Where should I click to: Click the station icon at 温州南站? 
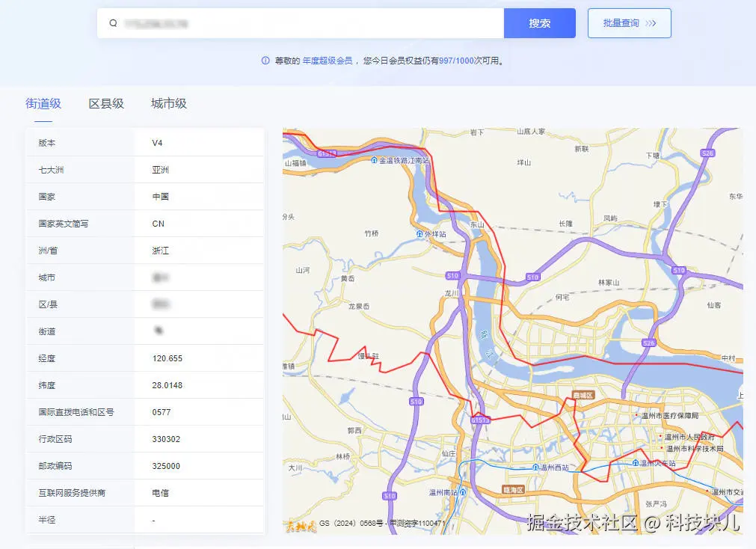click(461, 492)
